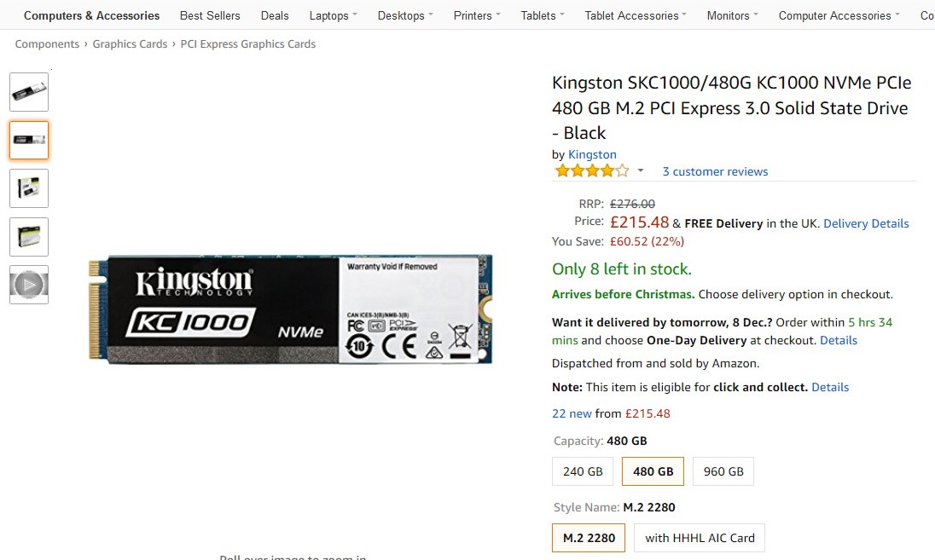Expand the Monitors dropdown menu
Image resolution: width=935 pixels, height=560 pixels.
(732, 15)
